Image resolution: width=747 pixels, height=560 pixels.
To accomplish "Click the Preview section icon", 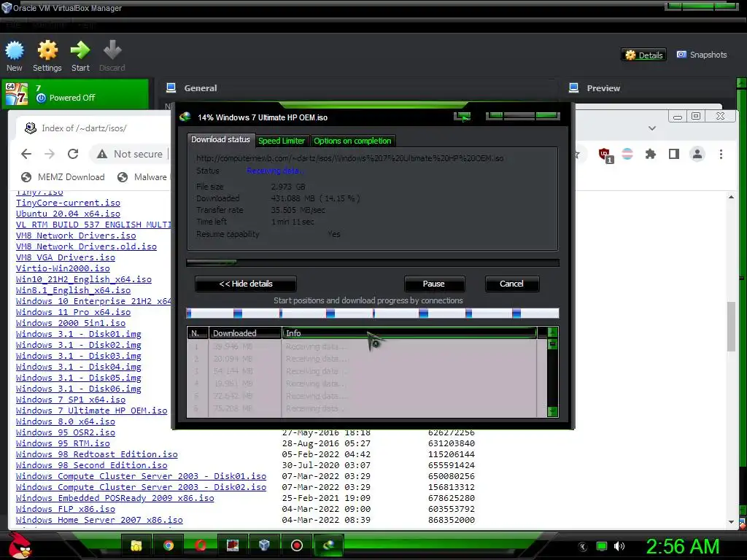I will coord(574,88).
